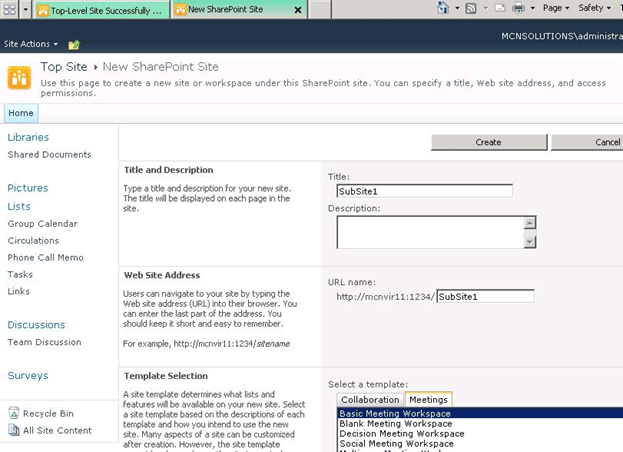Open the Libraries heading link
623x452 pixels.
[28, 137]
